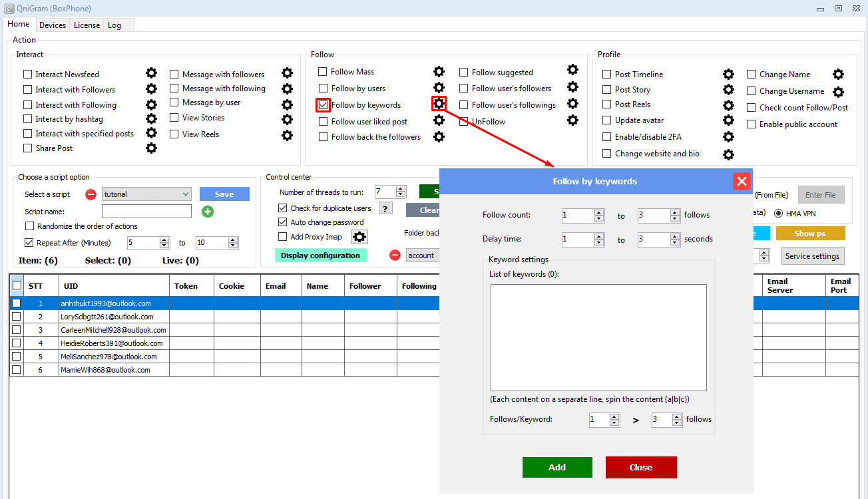
Task: Check the Randomize the order of actions box
Action: pyautogui.click(x=29, y=226)
